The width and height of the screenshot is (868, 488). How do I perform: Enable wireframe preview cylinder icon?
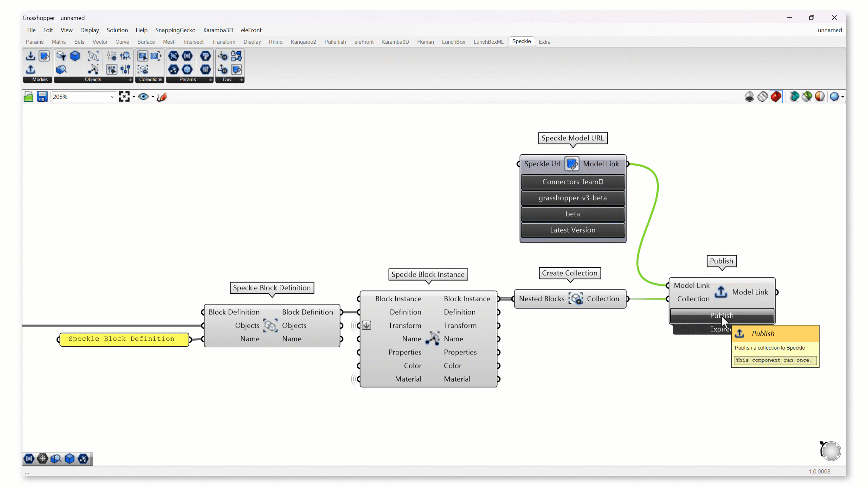click(763, 97)
